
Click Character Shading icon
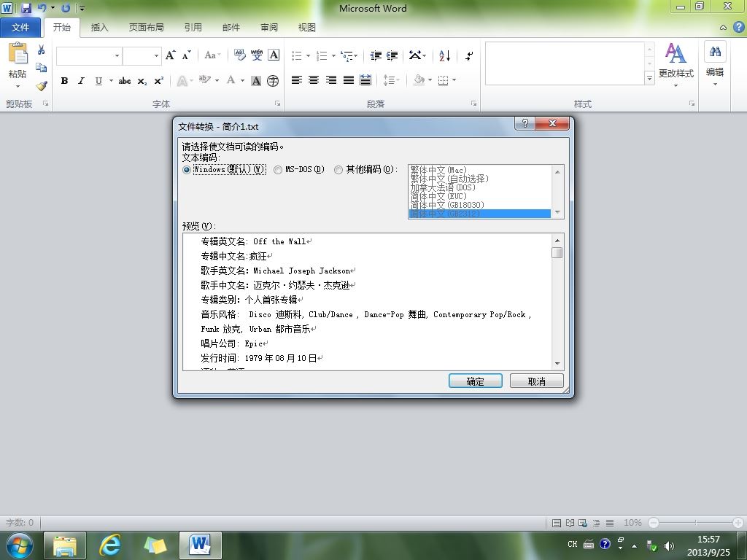pyautogui.click(x=256, y=81)
